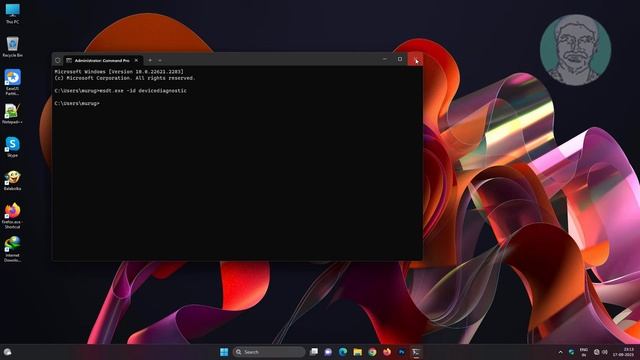This screenshot has height=360, width=640.
Task: Open File Explorer from the taskbar
Action: [x=358, y=352]
